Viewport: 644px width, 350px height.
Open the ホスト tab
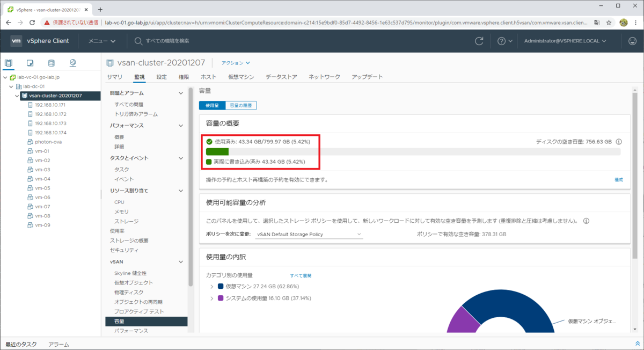point(208,77)
